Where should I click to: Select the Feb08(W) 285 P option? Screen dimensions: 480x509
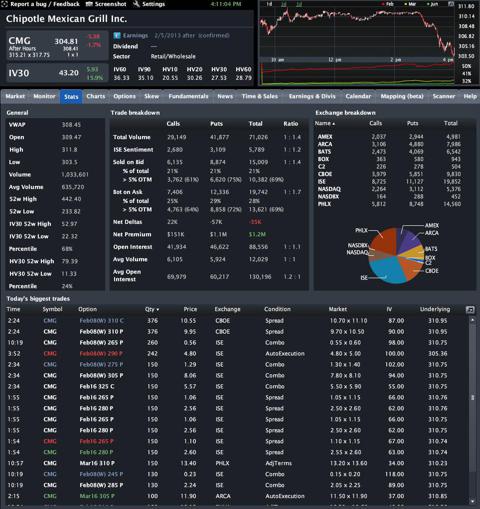[101, 485]
